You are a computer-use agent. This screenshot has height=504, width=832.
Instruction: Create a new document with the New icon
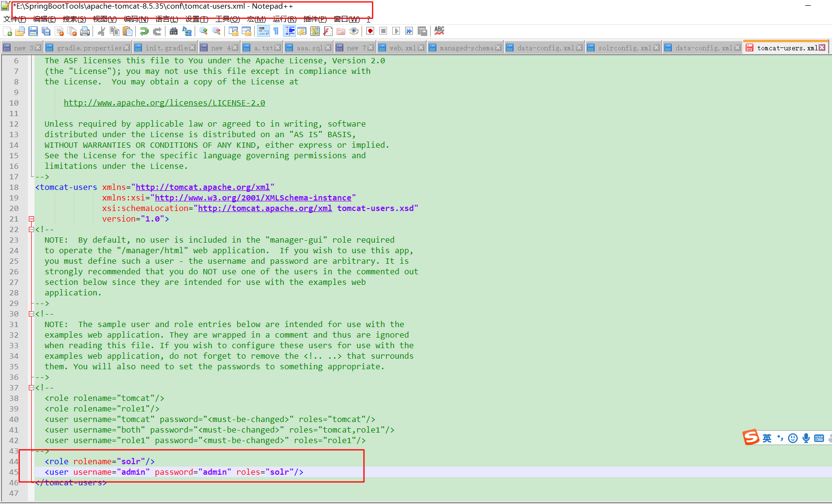(x=8, y=32)
